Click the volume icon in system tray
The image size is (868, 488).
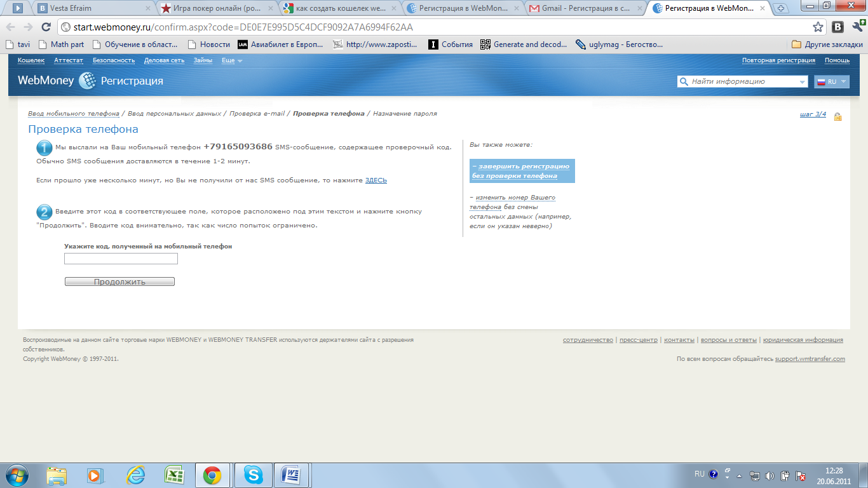(x=770, y=475)
